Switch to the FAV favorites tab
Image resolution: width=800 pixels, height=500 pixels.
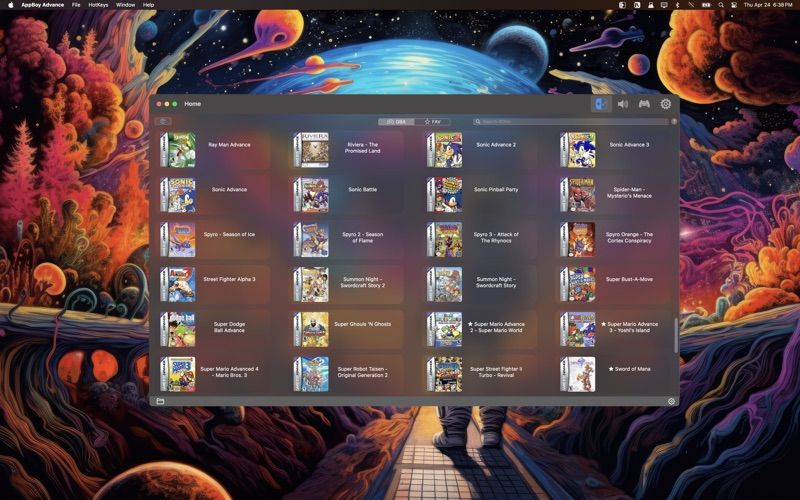432,122
